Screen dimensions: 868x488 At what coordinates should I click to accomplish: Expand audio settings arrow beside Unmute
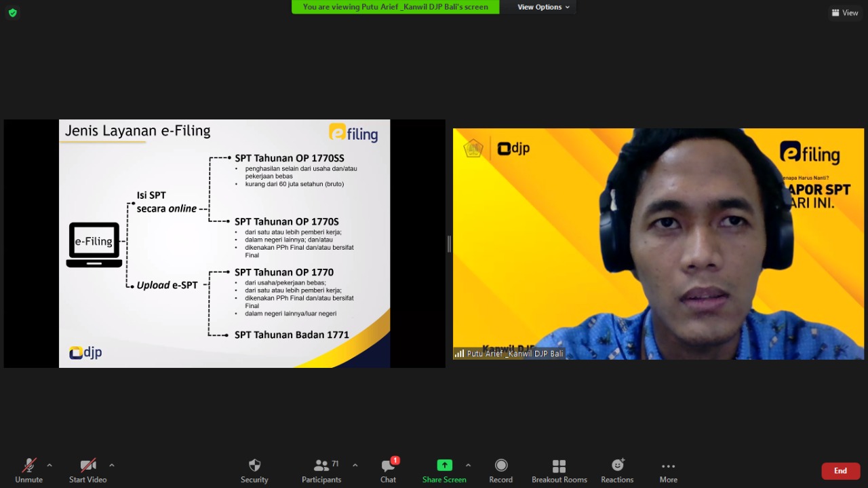pyautogui.click(x=50, y=466)
